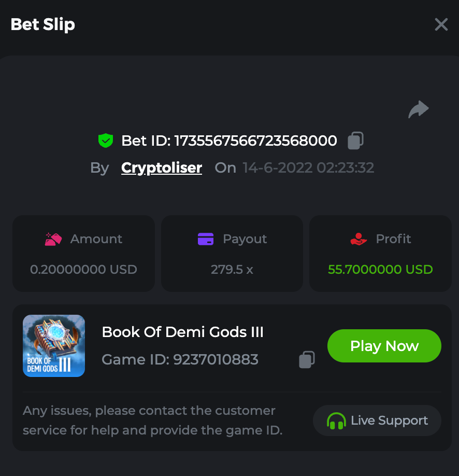Click the Book Of Demi Gods III title
Image resolution: width=459 pixels, height=476 pixels.
(x=183, y=332)
